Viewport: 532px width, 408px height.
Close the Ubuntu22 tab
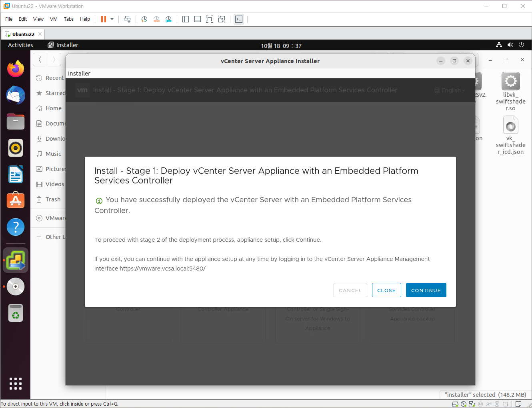click(40, 34)
